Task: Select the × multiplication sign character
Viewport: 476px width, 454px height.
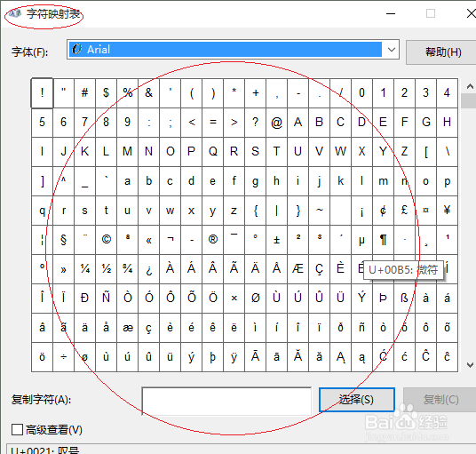Action: 234,299
